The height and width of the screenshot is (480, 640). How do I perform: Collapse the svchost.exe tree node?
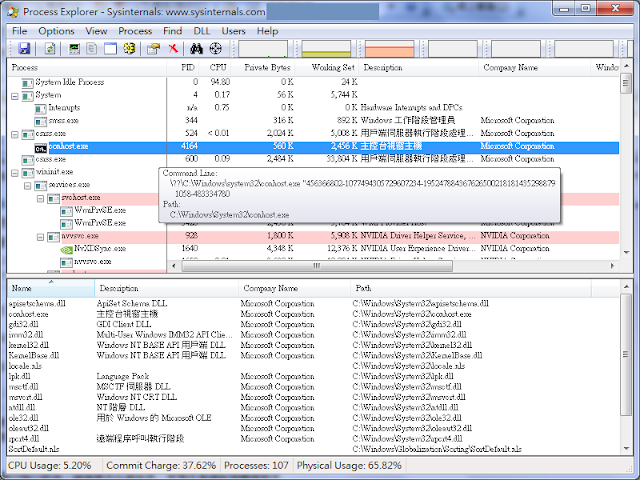40,199
